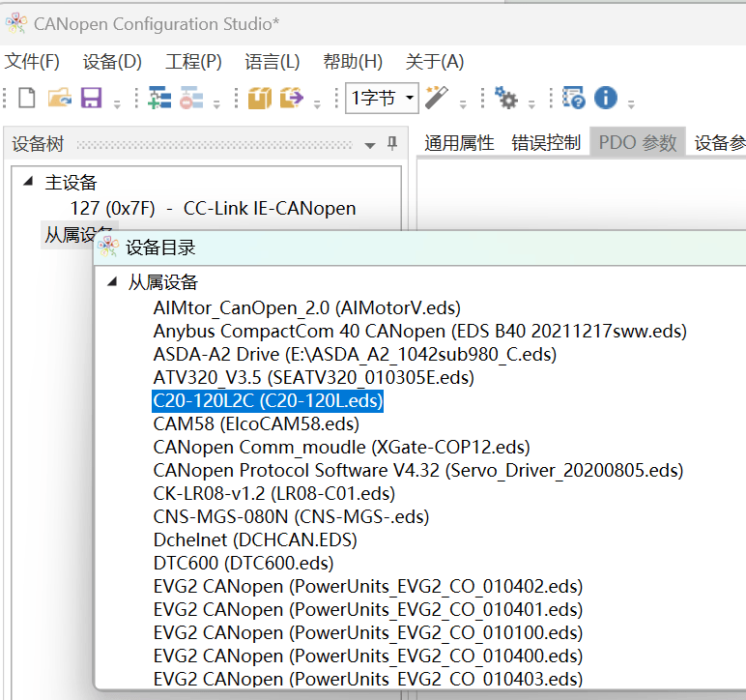The width and height of the screenshot is (746, 700).
Task: Select EVG2 CANopen PowerUnits_EVG2_CO_010401.eds
Action: point(368,609)
